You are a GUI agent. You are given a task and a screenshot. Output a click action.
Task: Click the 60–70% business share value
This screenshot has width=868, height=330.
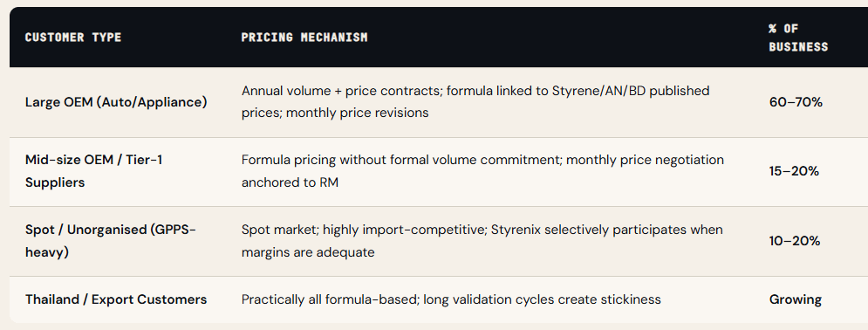796,102
